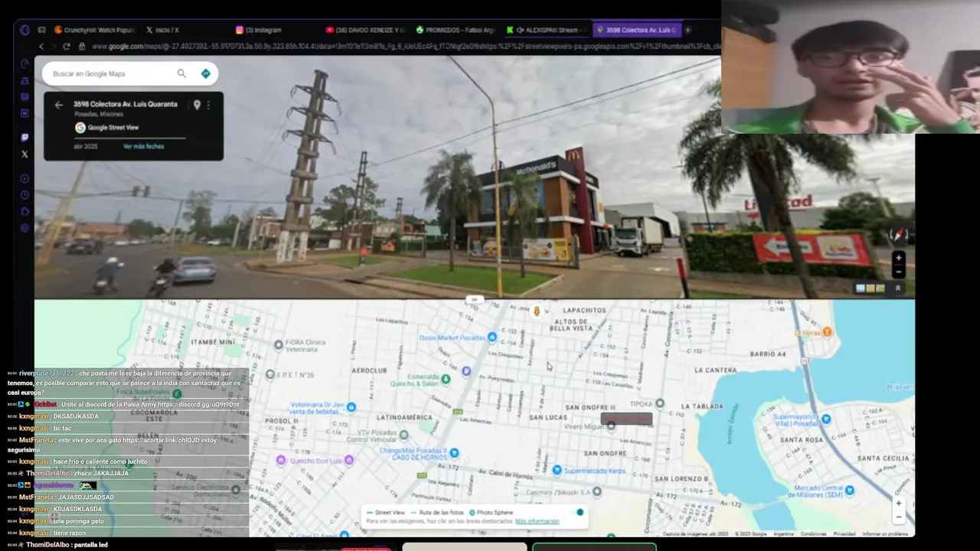Screen dimensions: 980x551
Task: Open sidebar history clock icon
Action: 24,195
